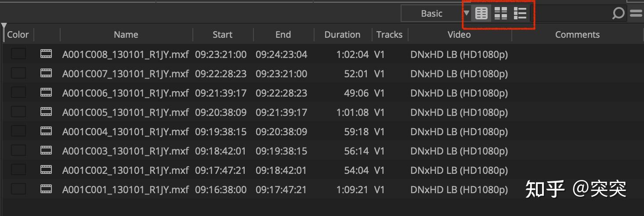Click the magnifier search icon

tap(618, 14)
